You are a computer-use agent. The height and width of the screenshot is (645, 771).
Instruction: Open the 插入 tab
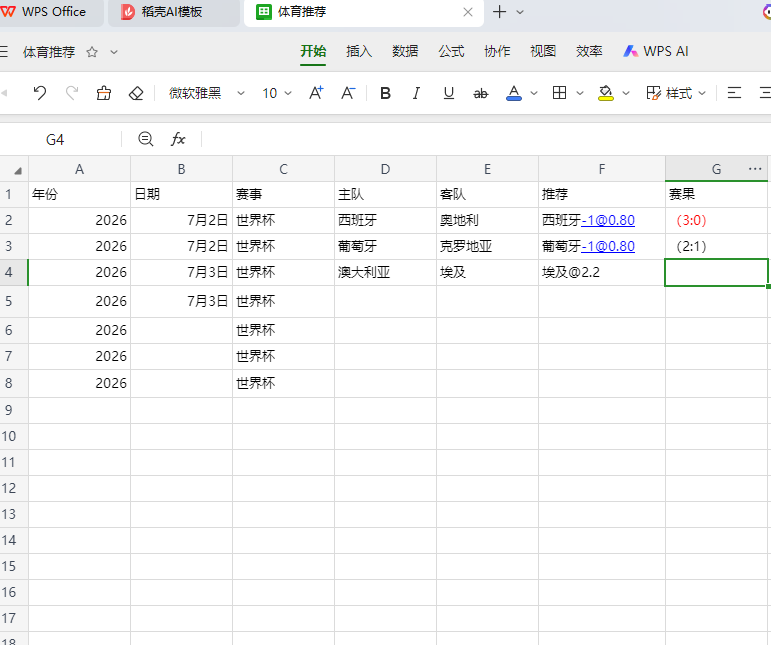click(359, 51)
